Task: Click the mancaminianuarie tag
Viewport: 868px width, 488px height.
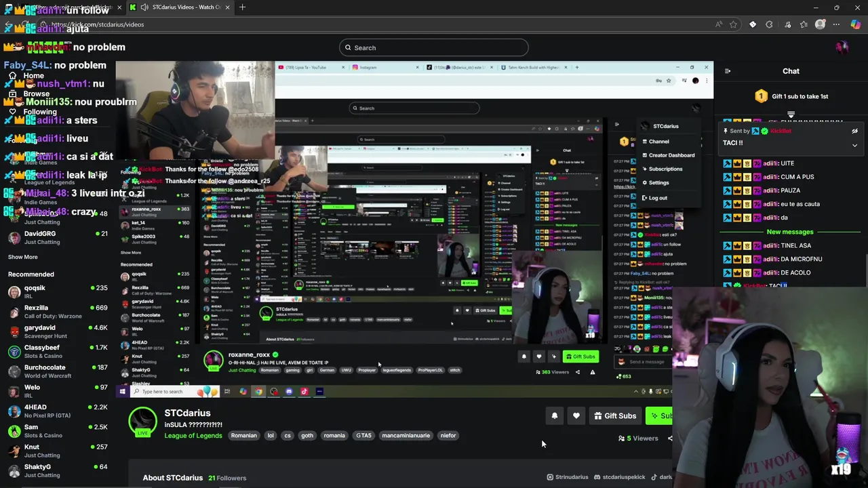Action: click(406, 436)
